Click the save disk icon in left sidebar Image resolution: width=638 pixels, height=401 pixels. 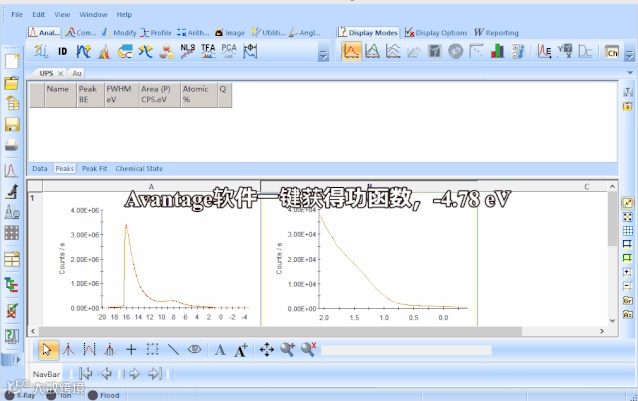(x=12, y=124)
